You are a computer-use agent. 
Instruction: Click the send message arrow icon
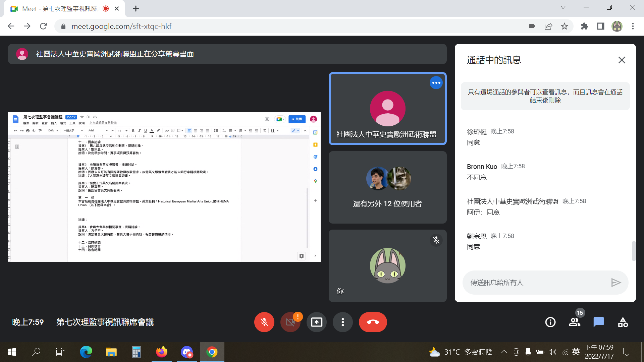616,283
